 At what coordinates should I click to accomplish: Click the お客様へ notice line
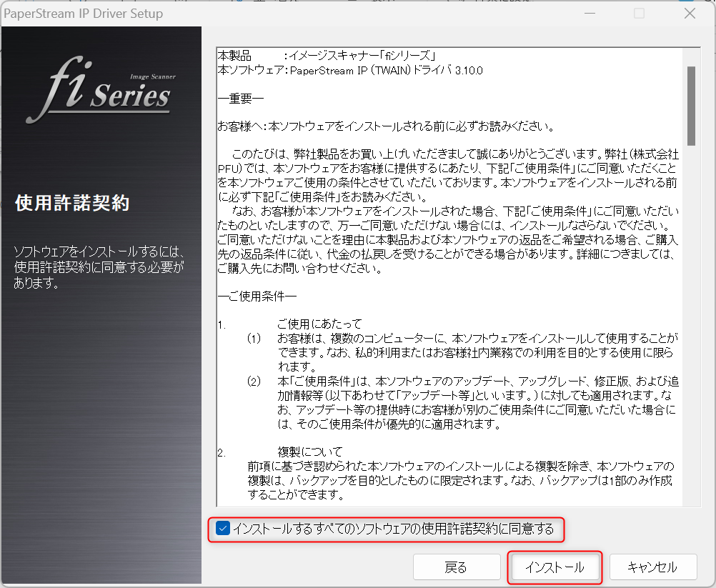(x=386, y=126)
